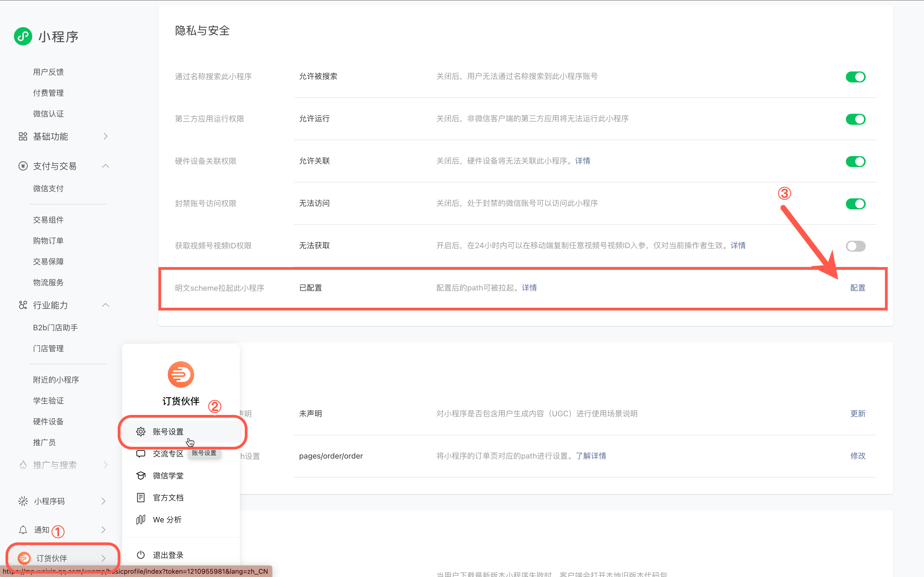
Task: Click the 官方文档 document icon
Action: pos(141,498)
